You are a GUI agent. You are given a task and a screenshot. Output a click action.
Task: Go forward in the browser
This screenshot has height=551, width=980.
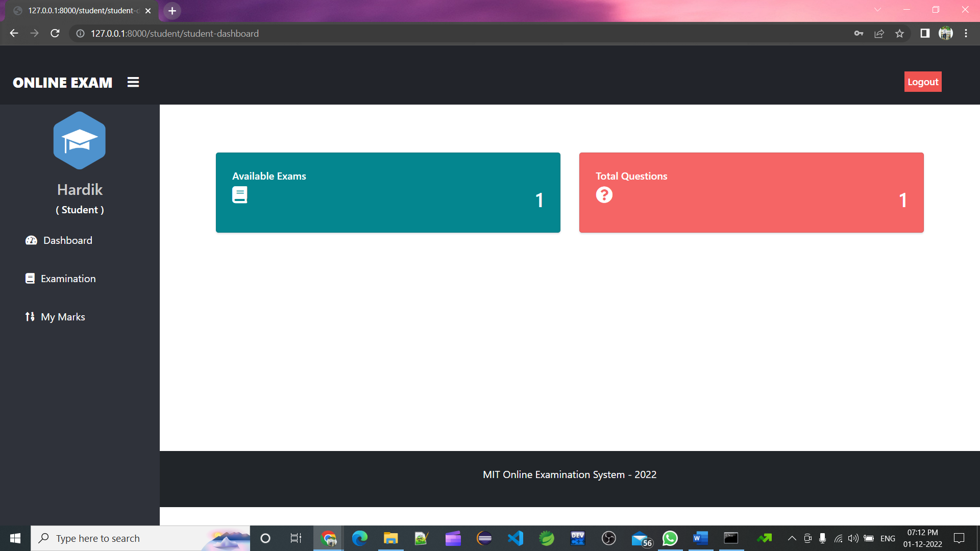pyautogui.click(x=34, y=33)
